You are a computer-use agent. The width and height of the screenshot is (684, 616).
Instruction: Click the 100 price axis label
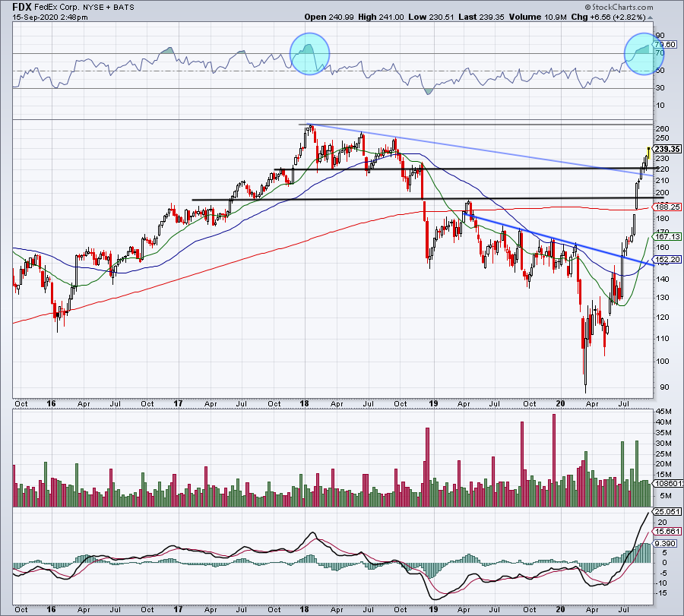[x=662, y=362]
